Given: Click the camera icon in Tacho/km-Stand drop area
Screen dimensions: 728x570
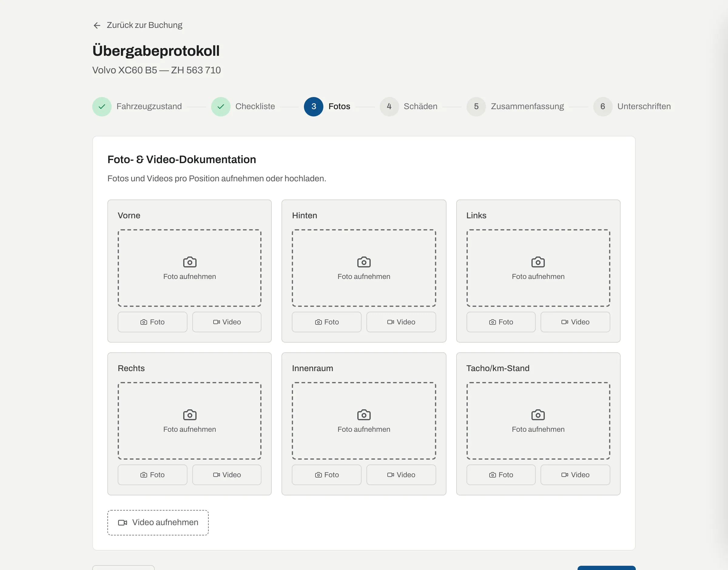Looking at the screenshot, I should click(538, 415).
